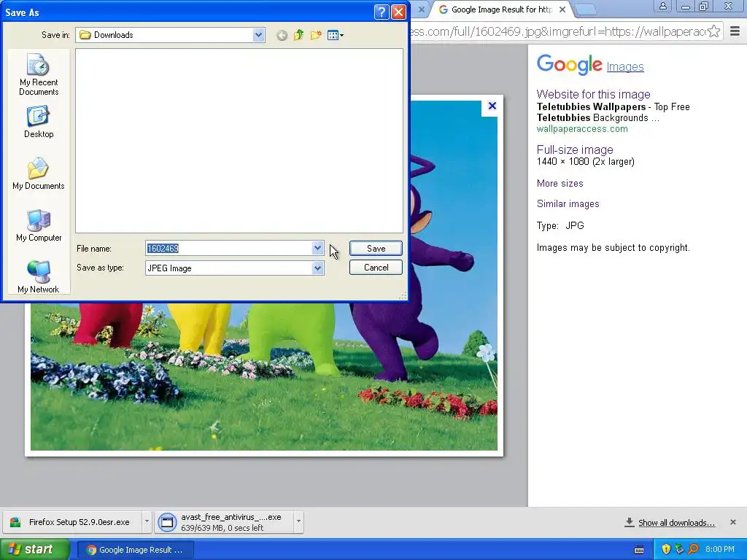Click the Save As help question-mark button
This screenshot has height=560, width=747.
(x=382, y=12)
